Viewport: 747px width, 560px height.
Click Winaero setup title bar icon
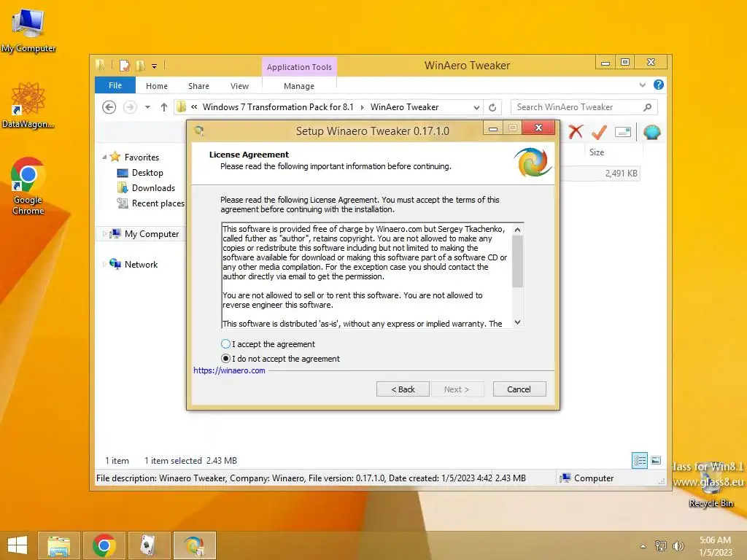click(199, 131)
